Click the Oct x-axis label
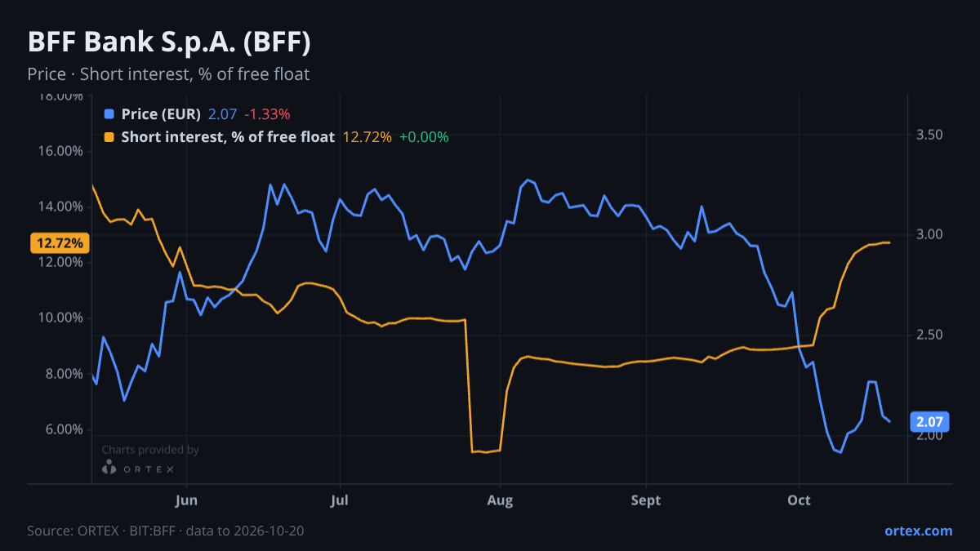The width and height of the screenshot is (980, 551). (x=799, y=500)
